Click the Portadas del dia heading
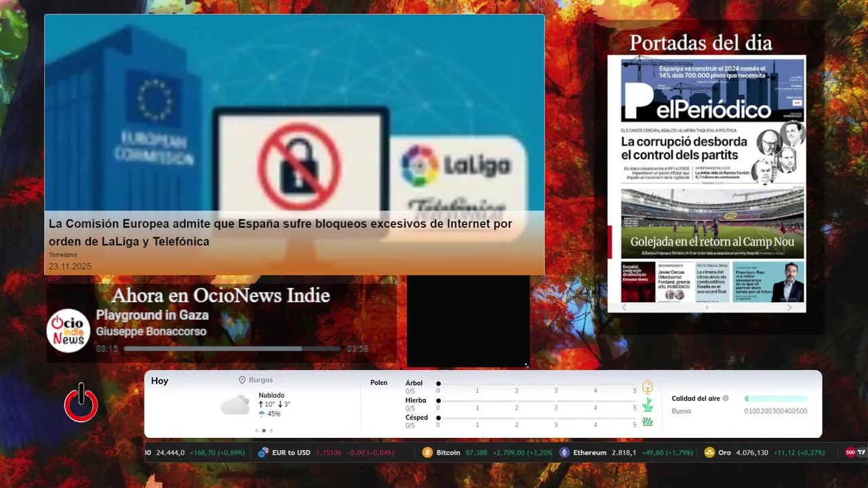 click(x=701, y=43)
